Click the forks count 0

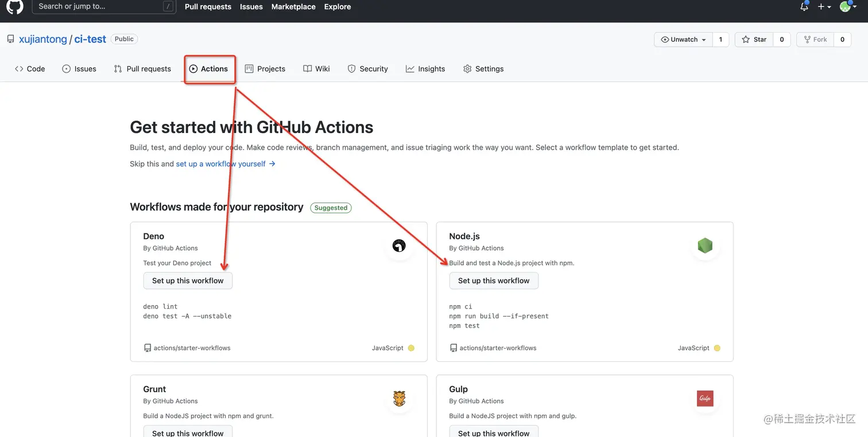point(842,40)
